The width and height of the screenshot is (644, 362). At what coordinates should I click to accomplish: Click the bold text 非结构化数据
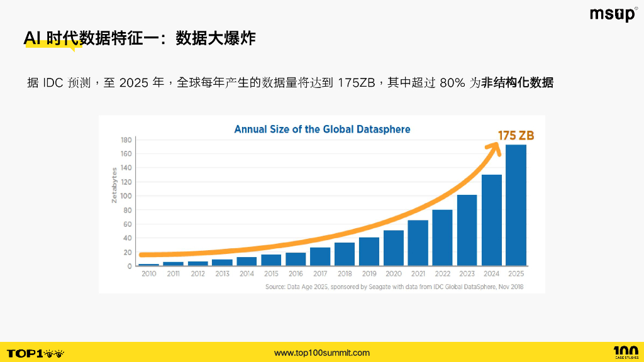(518, 83)
